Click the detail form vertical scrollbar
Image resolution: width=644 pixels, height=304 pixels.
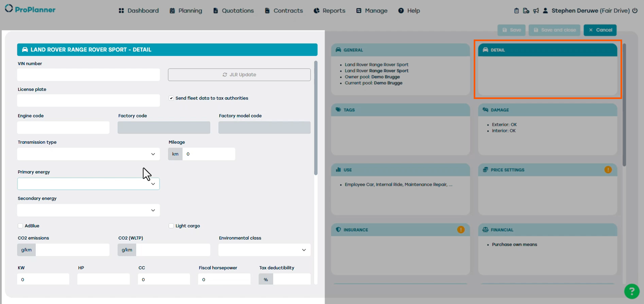click(x=316, y=118)
